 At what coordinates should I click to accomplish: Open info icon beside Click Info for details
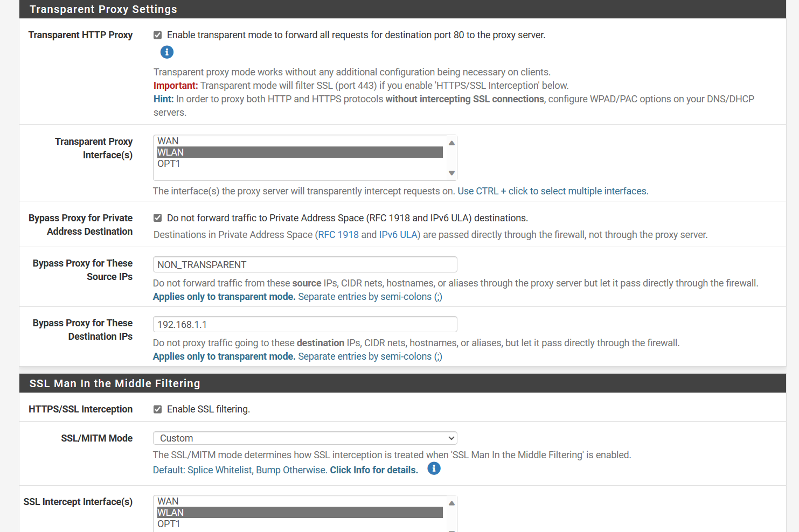[434, 468]
